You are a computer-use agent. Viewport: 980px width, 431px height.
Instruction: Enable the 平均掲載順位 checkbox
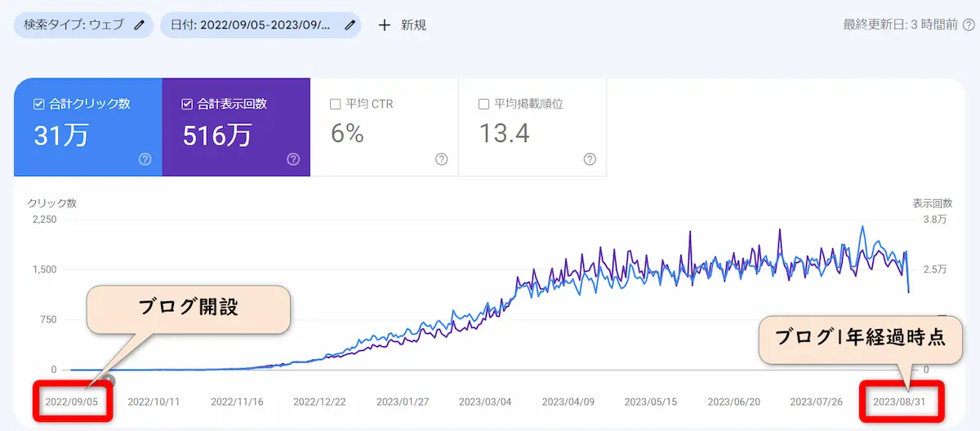[483, 104]
